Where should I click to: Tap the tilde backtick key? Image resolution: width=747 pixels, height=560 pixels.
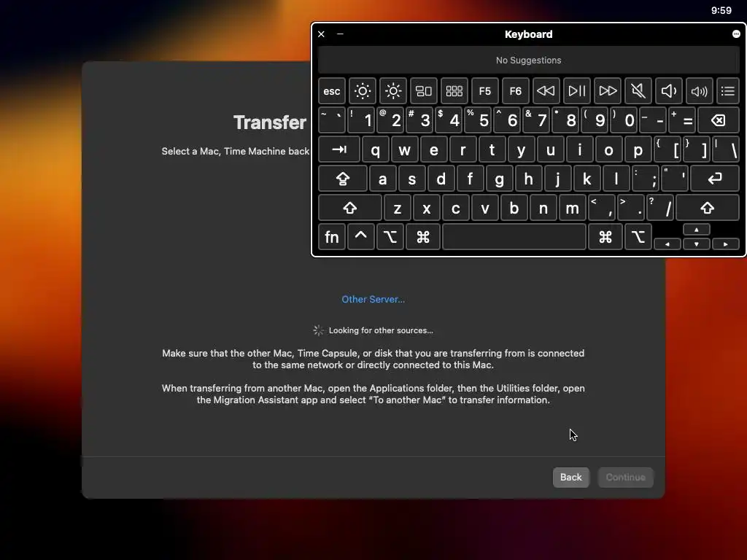coord(332,120)
